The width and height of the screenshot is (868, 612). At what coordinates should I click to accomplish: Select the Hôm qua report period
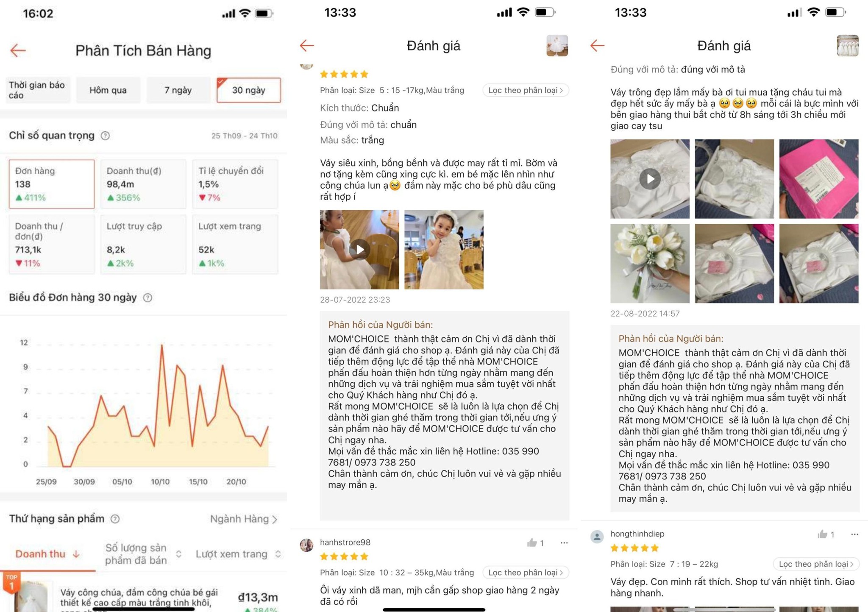108,90
